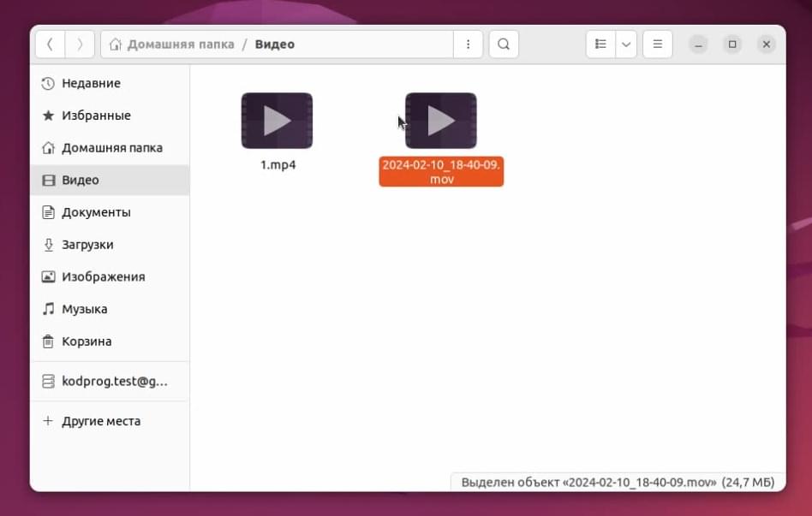Open Домашняя папка in the sidebar

pyautogui.click(x=110, y=148)
